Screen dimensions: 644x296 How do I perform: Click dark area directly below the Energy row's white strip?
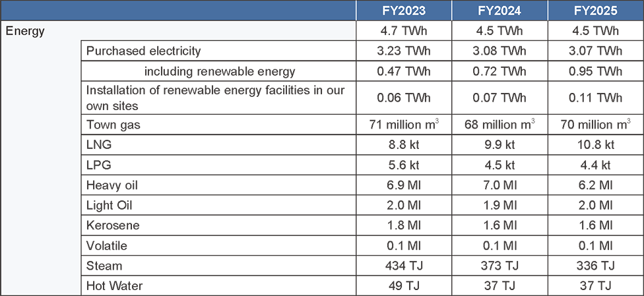pos(218,49)
